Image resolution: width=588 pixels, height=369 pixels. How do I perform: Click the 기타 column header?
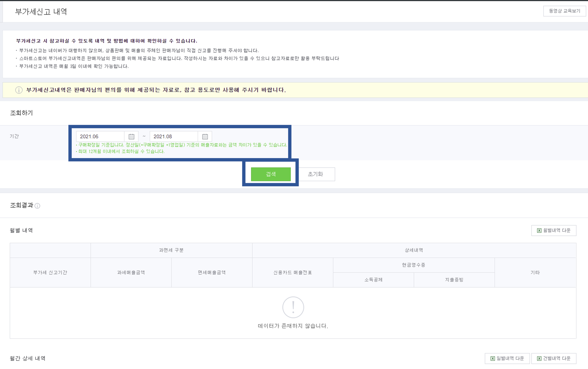click(x=535, y=273)
